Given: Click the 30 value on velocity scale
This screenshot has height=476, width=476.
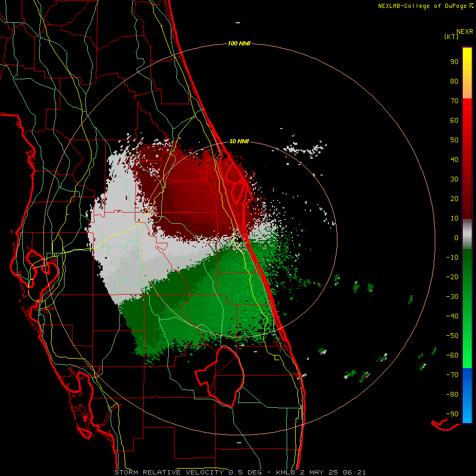Looking at the screenshot, I should (x=454, y=179).
